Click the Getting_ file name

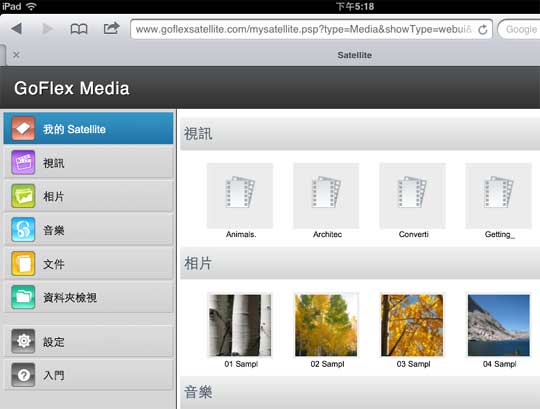coord(499,234)
